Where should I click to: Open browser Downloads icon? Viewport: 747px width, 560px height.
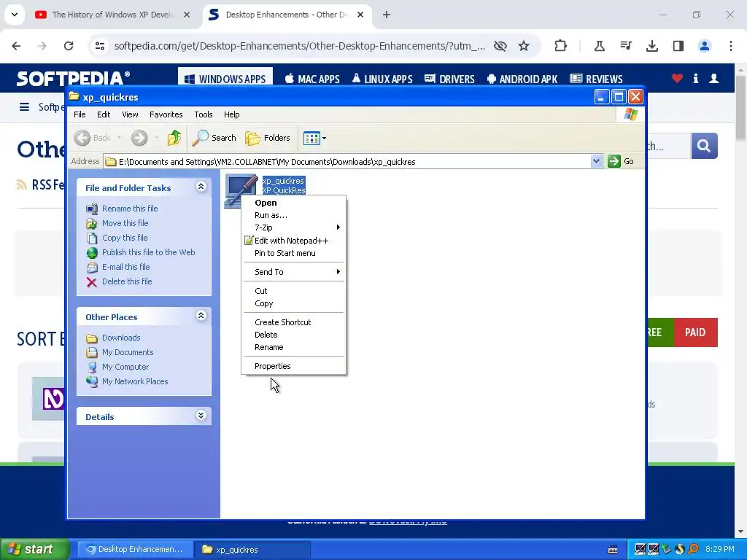[651, 46]
